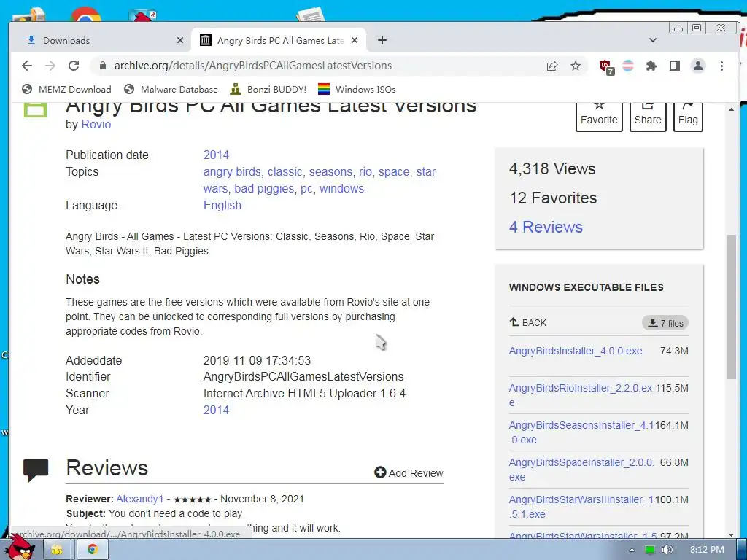Close the Angry Birds PC All Games tab
Image resolution: width=747 pixels, height=560 pixels.
pos(355,41)
